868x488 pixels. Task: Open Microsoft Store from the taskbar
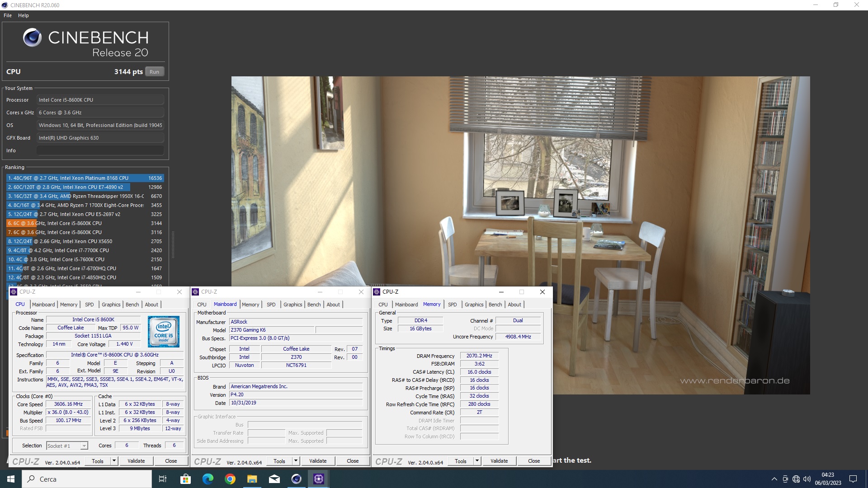point(185,479)
